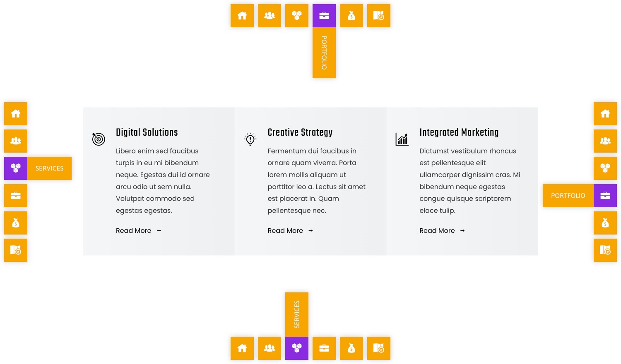This screenshot has width=621, height=364.
Task: Open Read More under Creative Strategy
Action: click(285, 231)
